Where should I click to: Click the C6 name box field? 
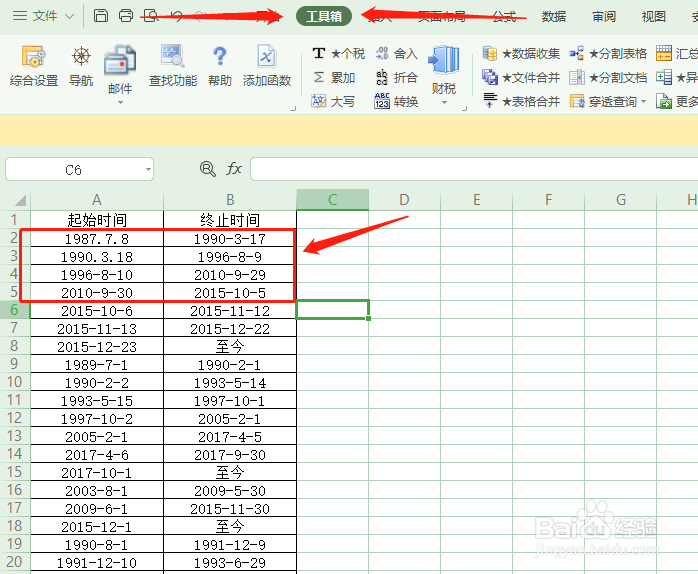pyautogui.click(x=73, y=169)
